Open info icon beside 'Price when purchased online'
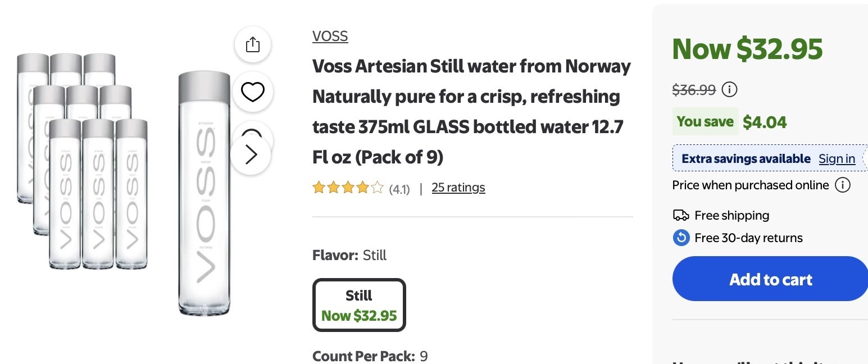The height and width of the screenshot is (364, 868). tap(842, 185)
